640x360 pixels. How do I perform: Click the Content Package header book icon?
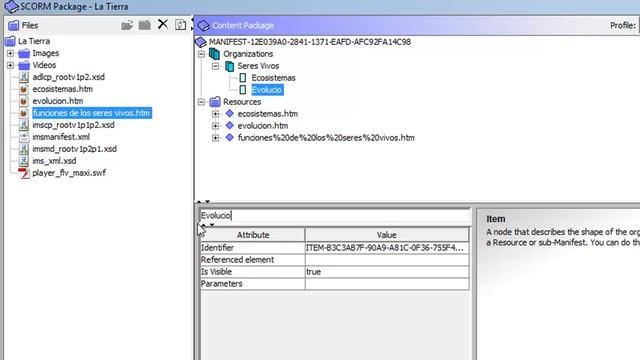[x=203, y=26]
